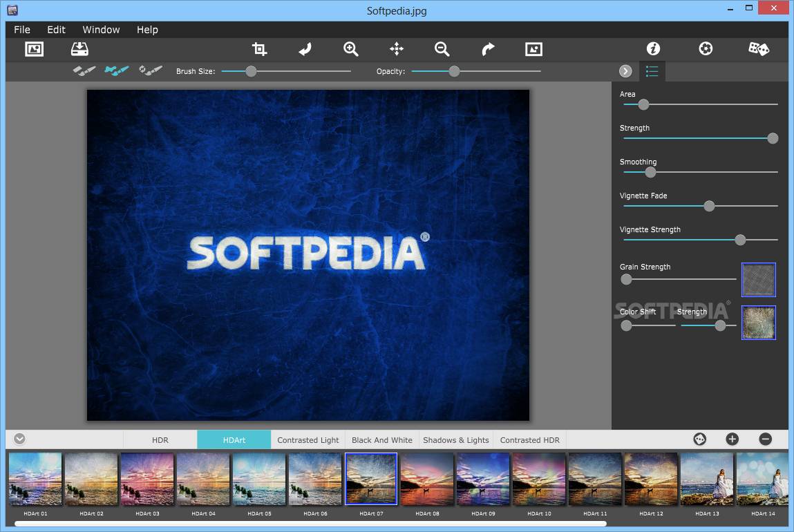Viewport: 794px width, 532px height.
Task: Apply the HDArt 04 preset
Action: pos(203,479)
